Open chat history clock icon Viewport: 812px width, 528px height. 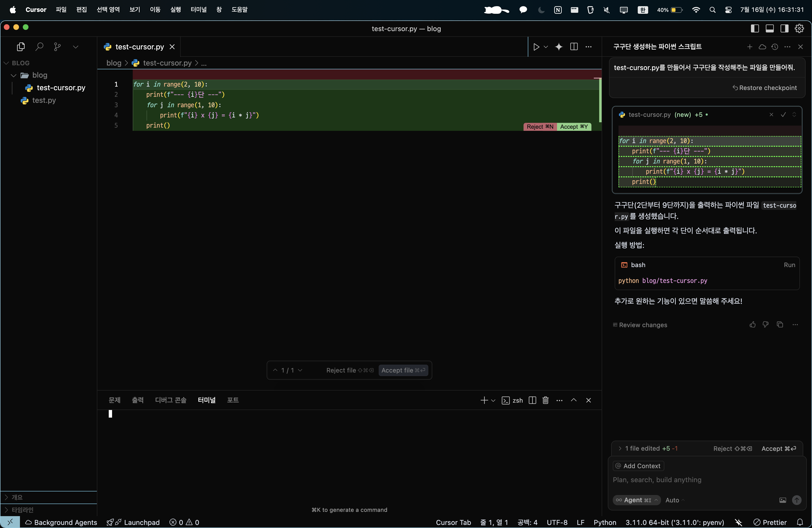[775, 47]
